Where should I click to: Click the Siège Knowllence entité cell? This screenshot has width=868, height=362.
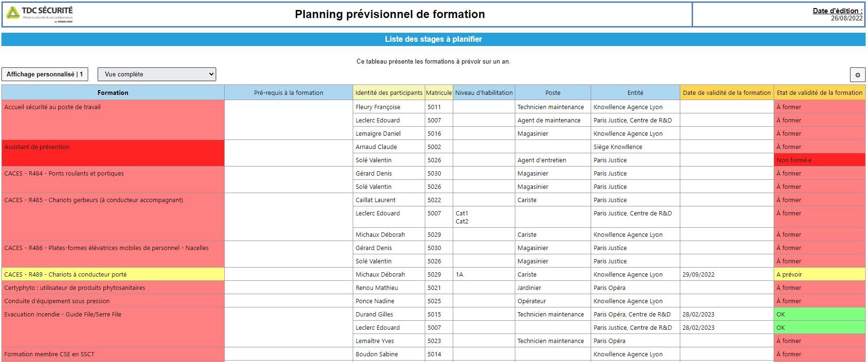pos(635,147)
